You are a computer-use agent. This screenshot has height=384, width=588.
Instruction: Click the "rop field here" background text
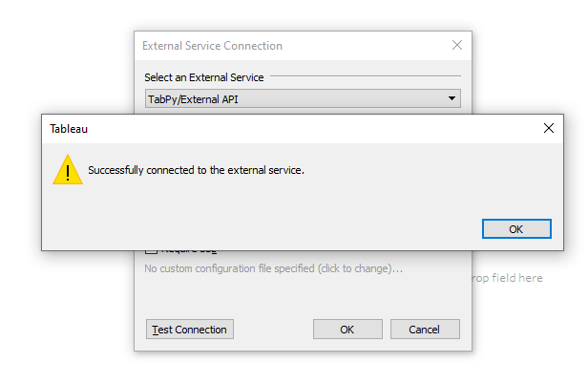click(x=509, y=278)
